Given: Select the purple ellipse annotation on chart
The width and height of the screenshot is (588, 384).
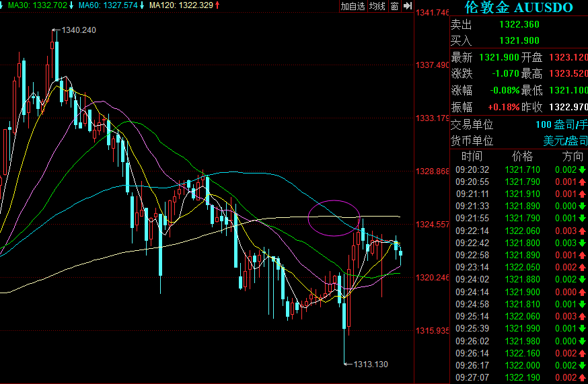Looking at the screenshot, I should [x=334, y=218].
